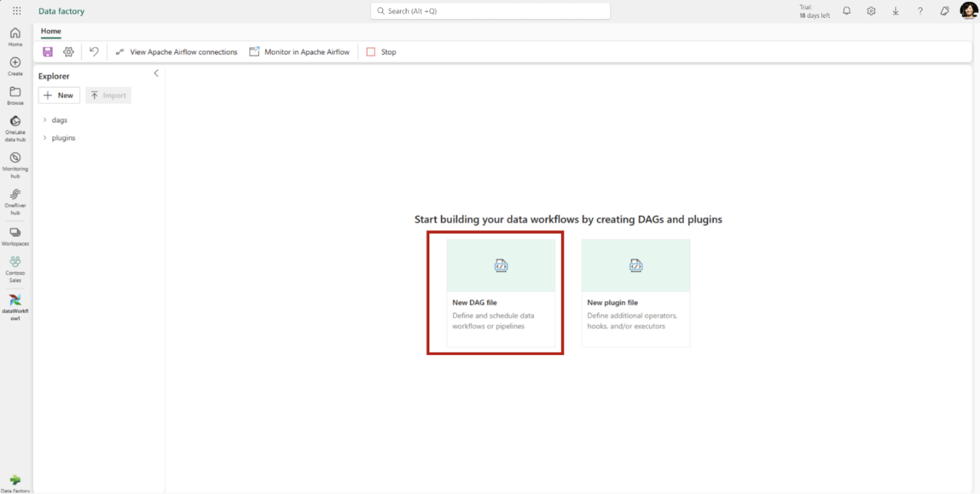Image resolution: width=980 pixels, height=494 pixels.
Task: View Apache Airflow connections
Action: 176,52
